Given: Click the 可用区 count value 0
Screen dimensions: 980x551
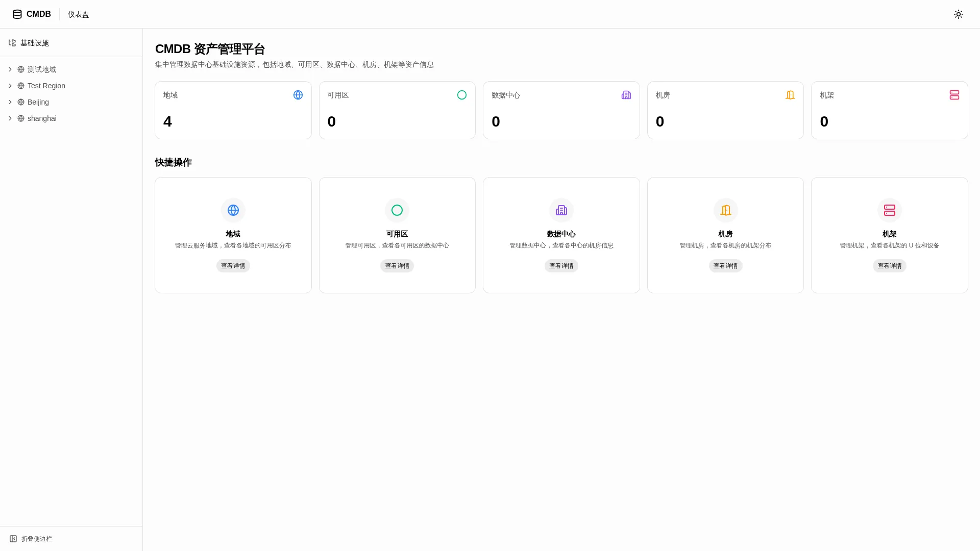Looking at the screenshot, I should coord(332,121).
